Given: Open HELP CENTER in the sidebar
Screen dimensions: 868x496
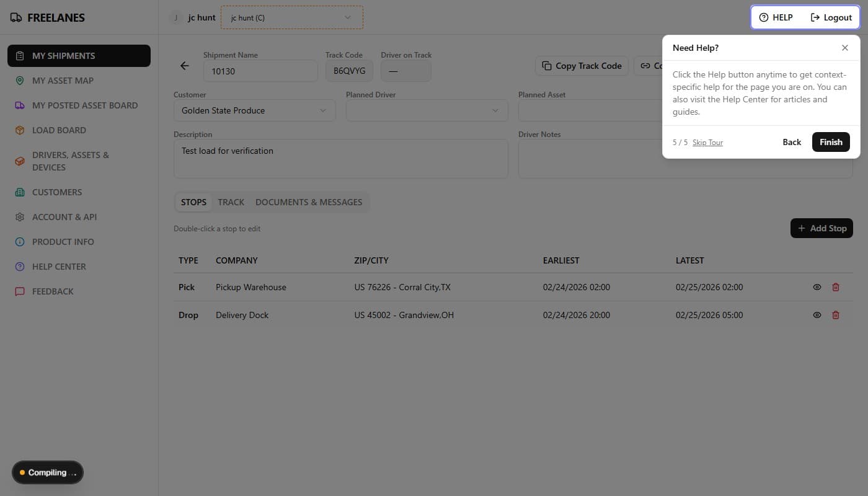Looking at the screenshot, I should coord(79,267).
